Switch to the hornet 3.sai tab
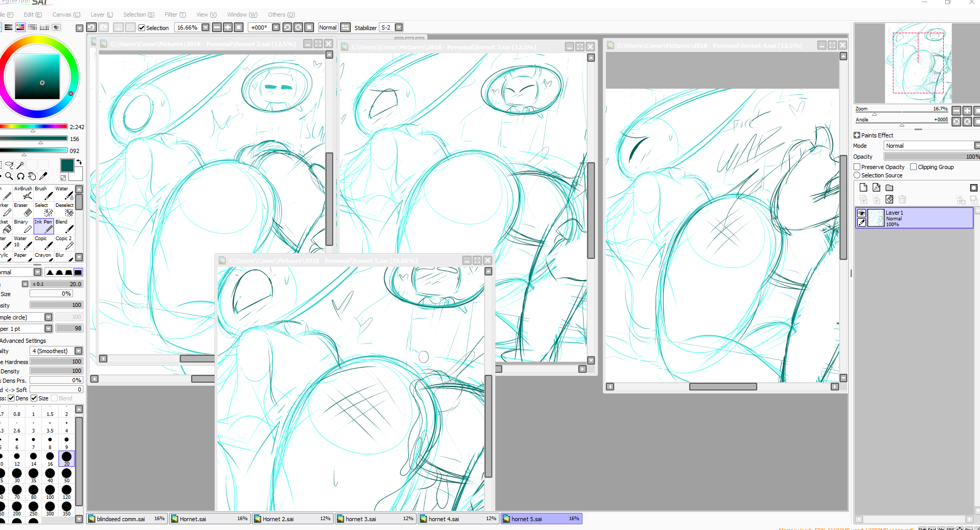 (x=375, y=519)
